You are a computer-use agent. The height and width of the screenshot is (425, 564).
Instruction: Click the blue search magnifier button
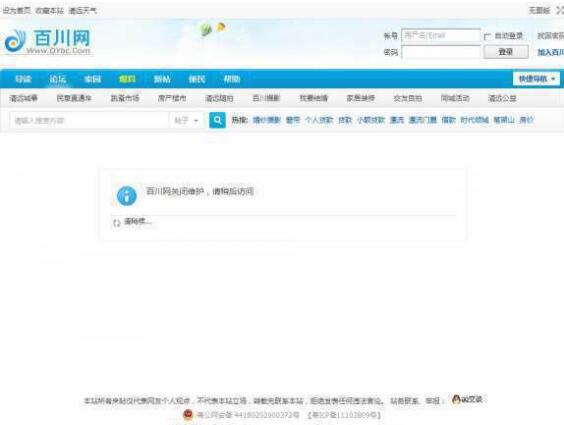point(217,120)
